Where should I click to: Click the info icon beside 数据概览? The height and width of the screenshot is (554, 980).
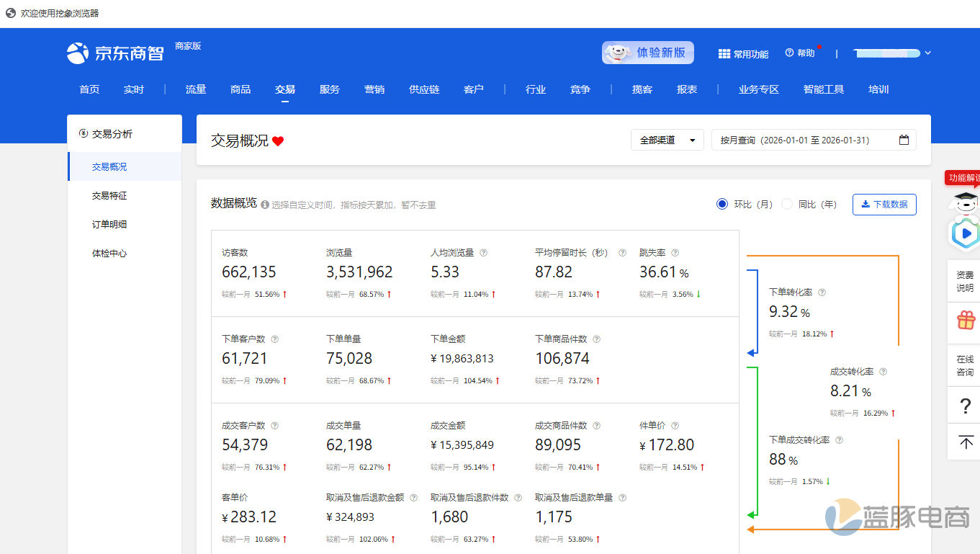[265, 205]
